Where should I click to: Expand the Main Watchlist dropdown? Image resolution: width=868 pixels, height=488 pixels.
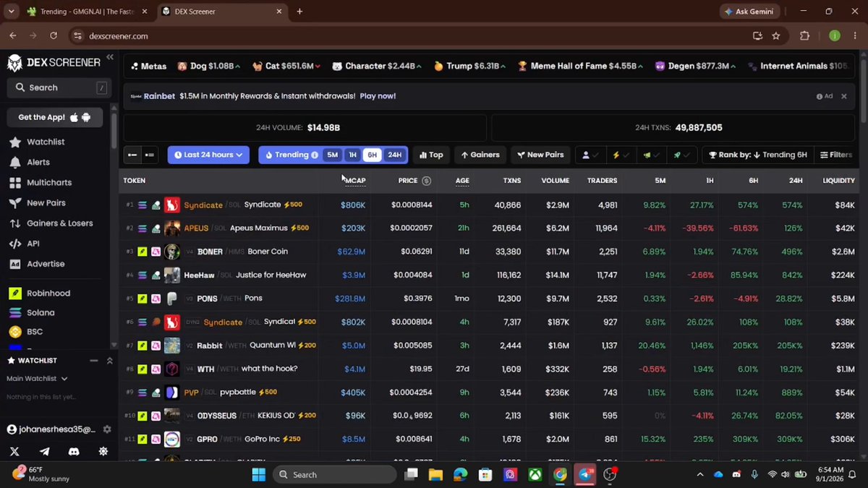click(x=37, y=378)
